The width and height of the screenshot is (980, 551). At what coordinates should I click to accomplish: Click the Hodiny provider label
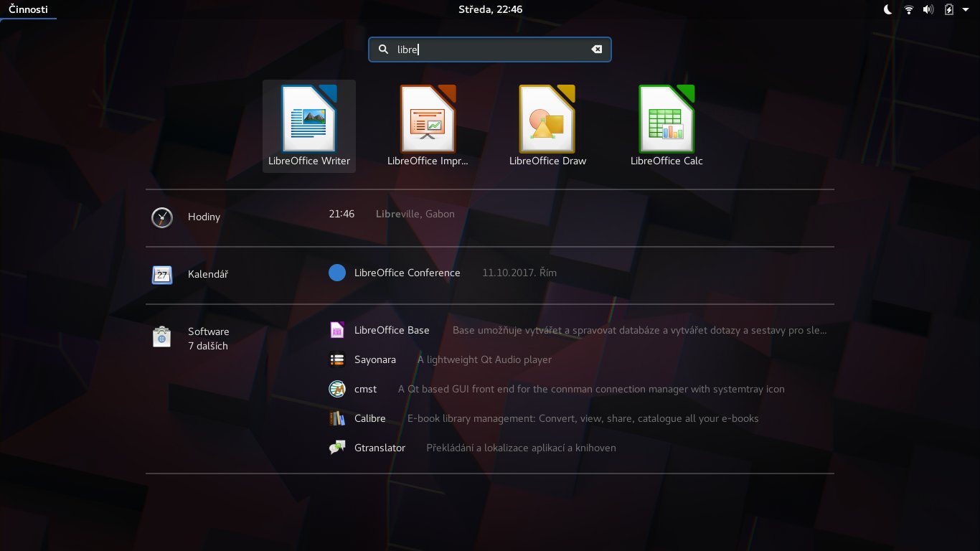204,217
